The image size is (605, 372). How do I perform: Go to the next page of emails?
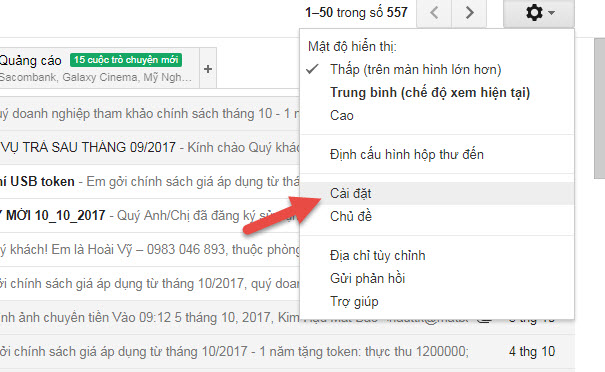469,13
